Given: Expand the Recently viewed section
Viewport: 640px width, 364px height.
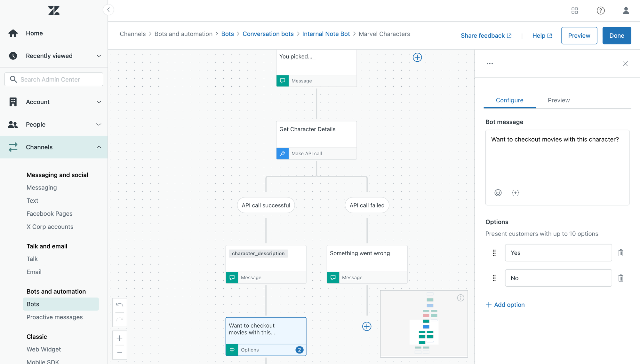Looking at the screenshot, I should point(99,56).
